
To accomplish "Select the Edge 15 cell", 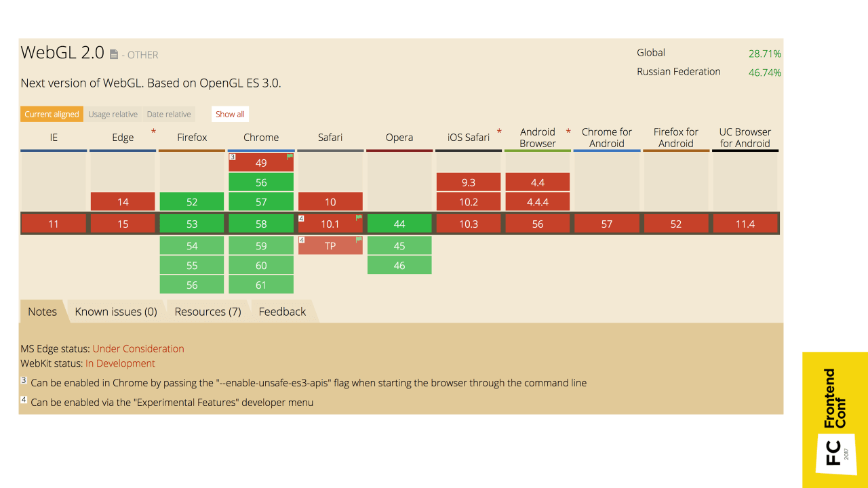I will [x=123, y=224].
